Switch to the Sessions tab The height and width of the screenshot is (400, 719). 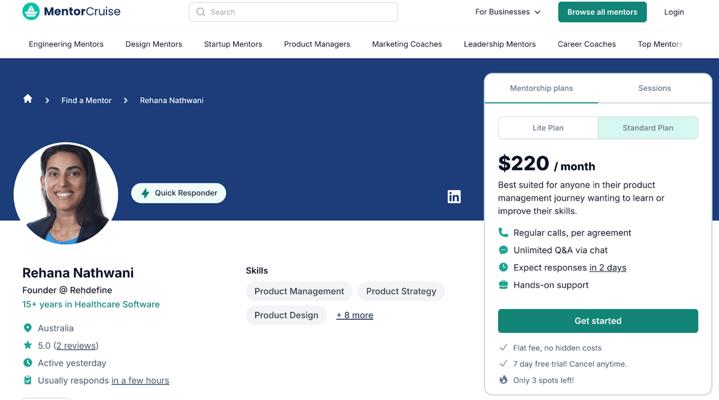(654, 88)
